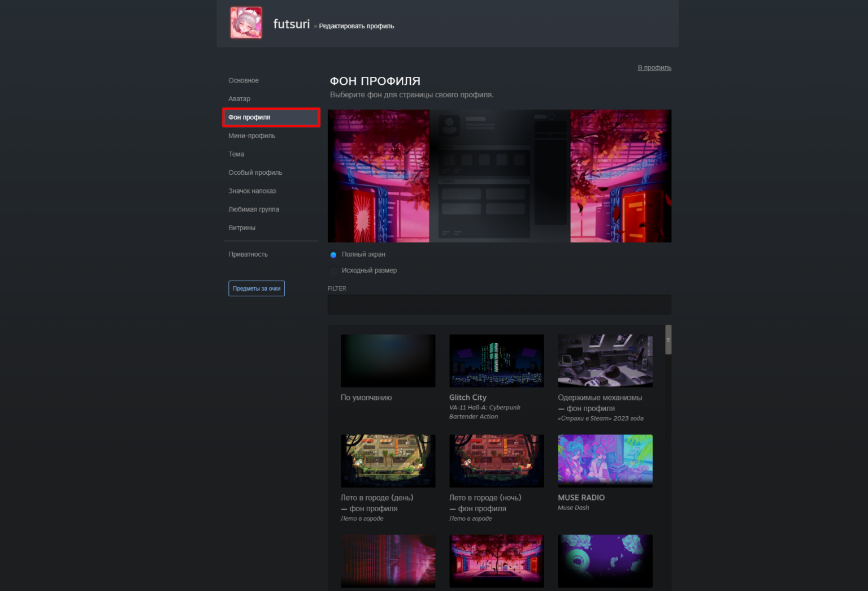Select the "Исходный размер" radio button

(x=333, y=270)
